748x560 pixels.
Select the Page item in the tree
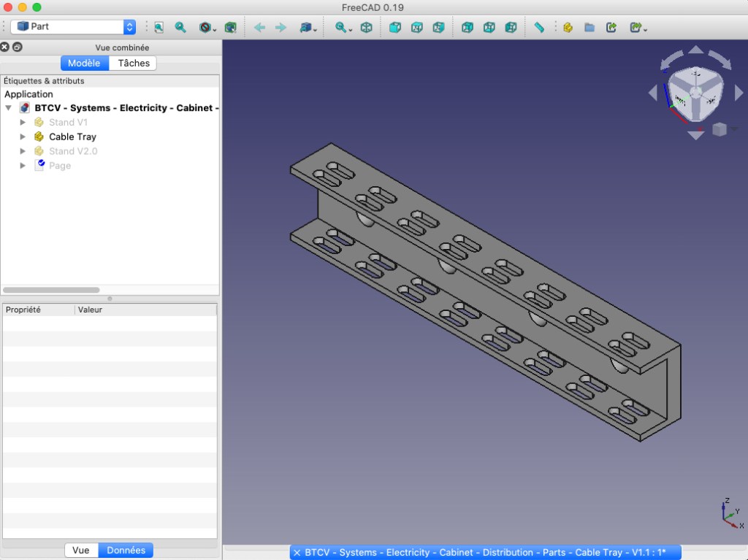click(60, 166)
